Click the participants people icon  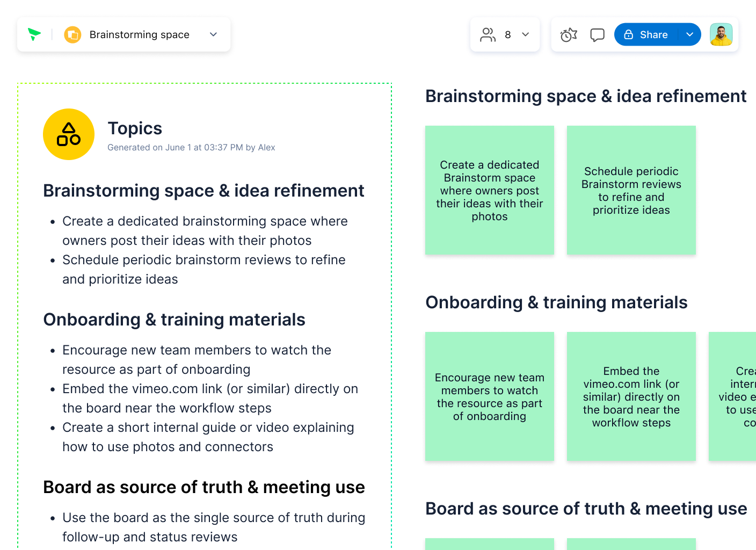click(488, 35)
